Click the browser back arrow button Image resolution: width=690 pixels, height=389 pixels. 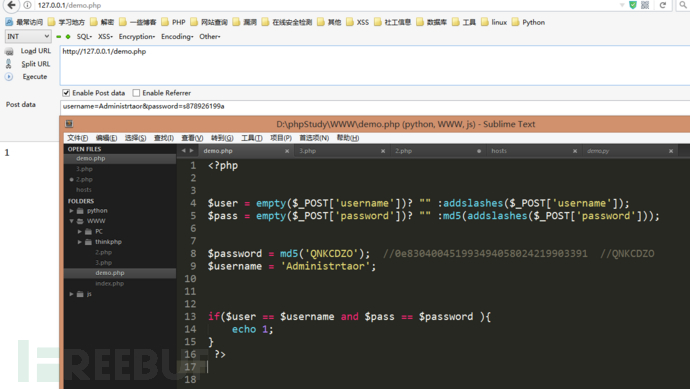coord(11,5)
